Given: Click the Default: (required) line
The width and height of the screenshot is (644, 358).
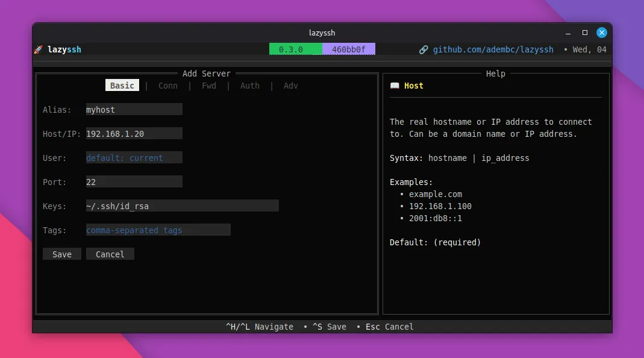Looking at the screenshot, I should click(x=436, y=242).
